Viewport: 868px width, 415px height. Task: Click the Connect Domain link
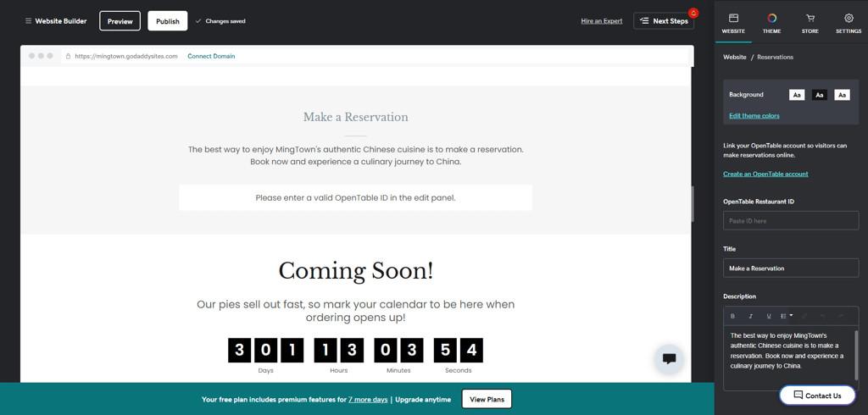click(x=211, y=57)
